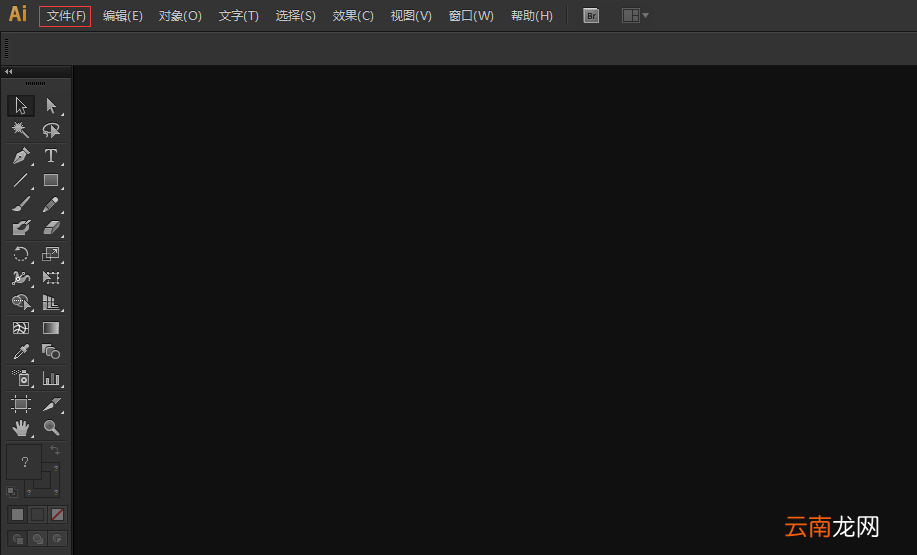Open the Adobe Bridge (Br) button
Image resolution: width=917 pixels, height=555 pixels.
pyautogui.click(x=591, y=16)
